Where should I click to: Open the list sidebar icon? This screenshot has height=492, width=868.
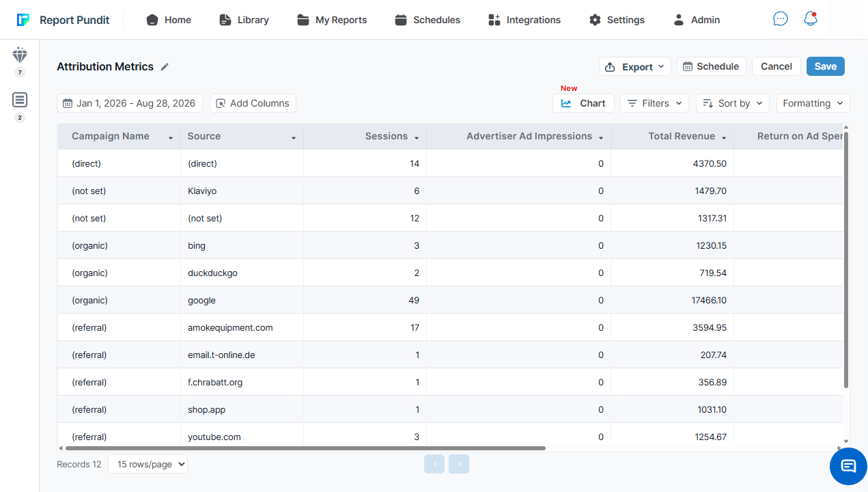(x=20, y=100)
